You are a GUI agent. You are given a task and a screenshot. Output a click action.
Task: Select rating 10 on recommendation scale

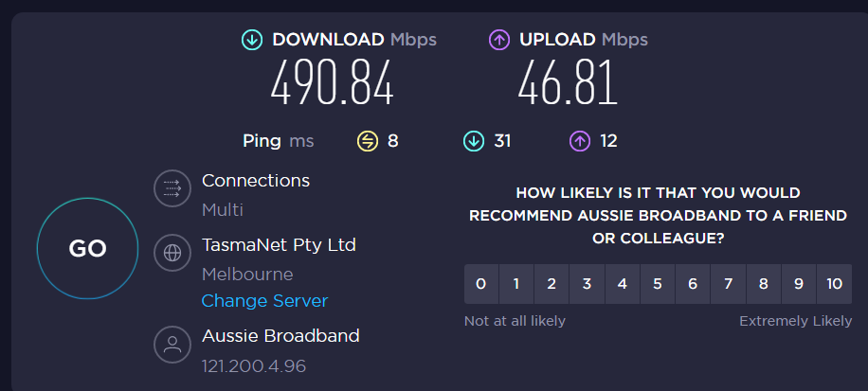click(834, 284)
